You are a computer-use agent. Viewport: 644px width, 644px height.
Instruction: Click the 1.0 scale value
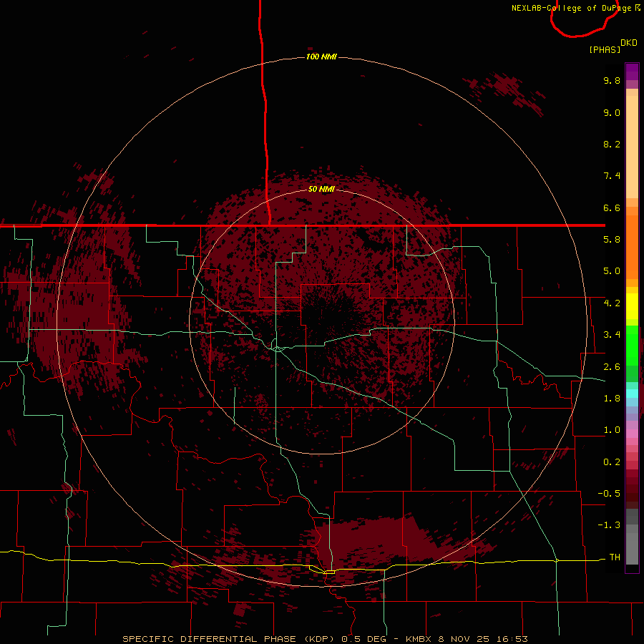click(612, 430)
